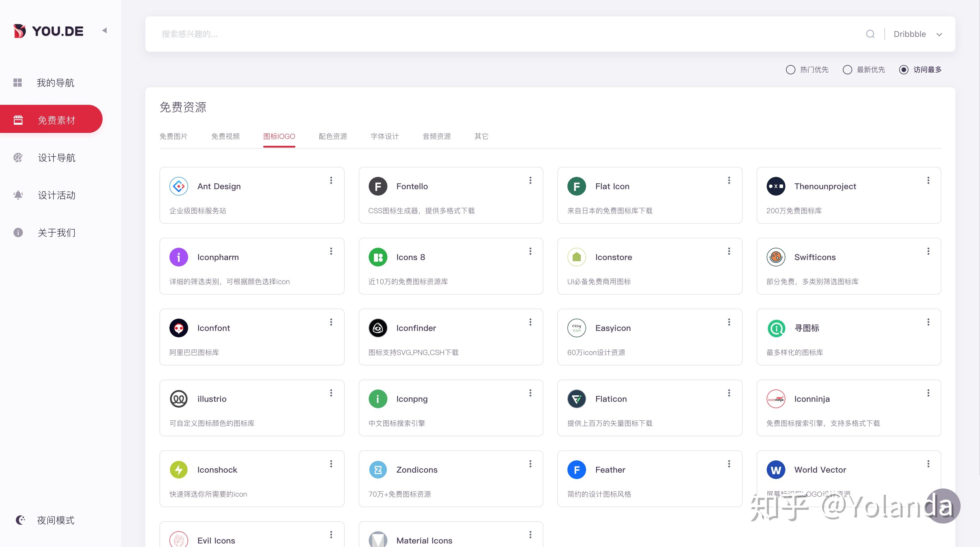The height and width of the screenshot is (547, 980).
Task: Open Thenounproject dark round icon
Action: pyautogui.click(x=776, y=186)
